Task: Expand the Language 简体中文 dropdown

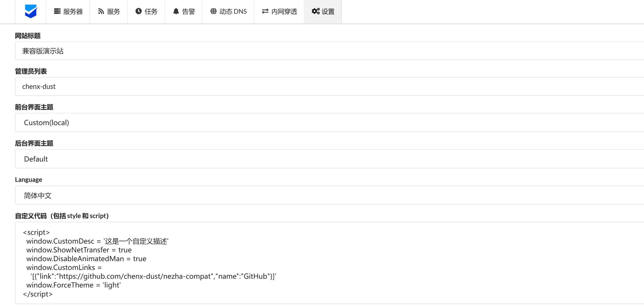Action: pos(330,195)
